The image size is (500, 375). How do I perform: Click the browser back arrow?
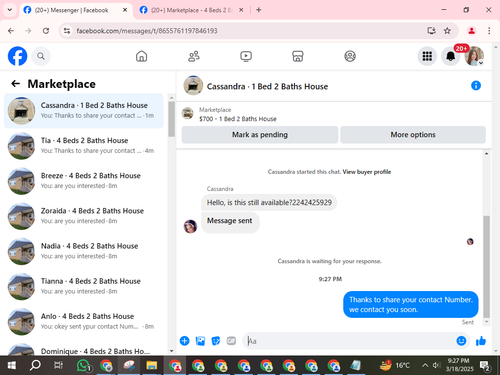click(x=11, y=31)
